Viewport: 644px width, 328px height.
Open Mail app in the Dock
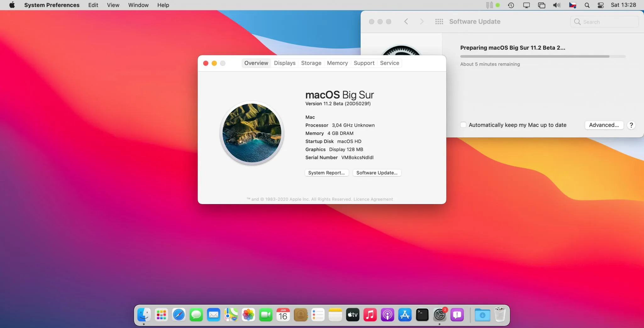click(214, 314)
